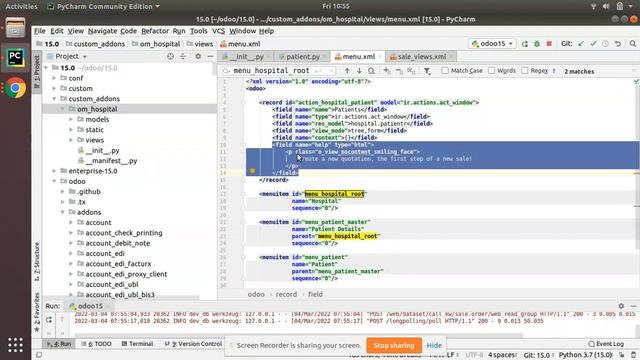
Task: Open the Navigate menu
Action: tap(102, 31)
